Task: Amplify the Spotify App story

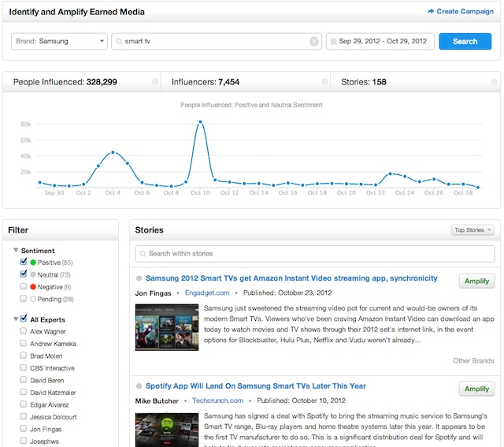Action: click(476, 389)
